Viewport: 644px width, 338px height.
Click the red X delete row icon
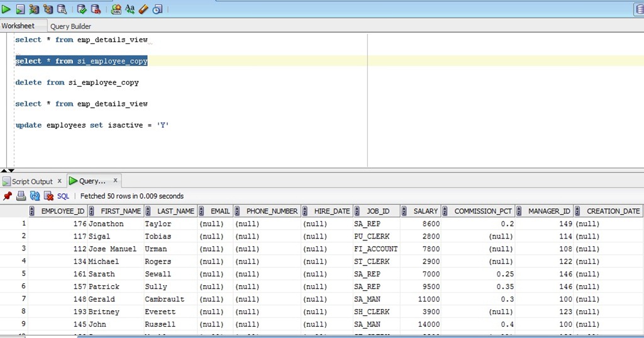click(x=48, y=196)
